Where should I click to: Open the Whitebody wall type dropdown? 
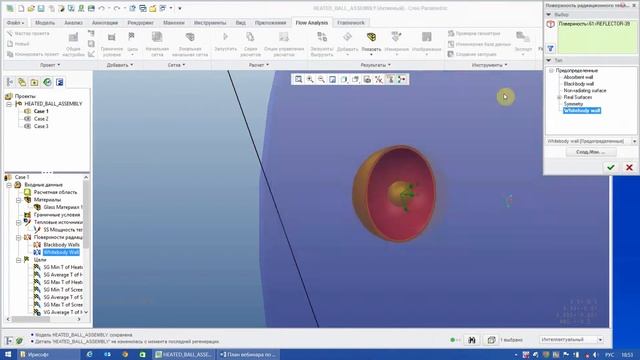(634, 141)
